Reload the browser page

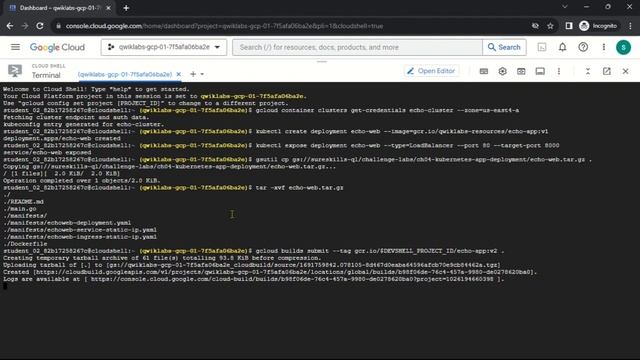pyautogui.click(x=40, y=26)
